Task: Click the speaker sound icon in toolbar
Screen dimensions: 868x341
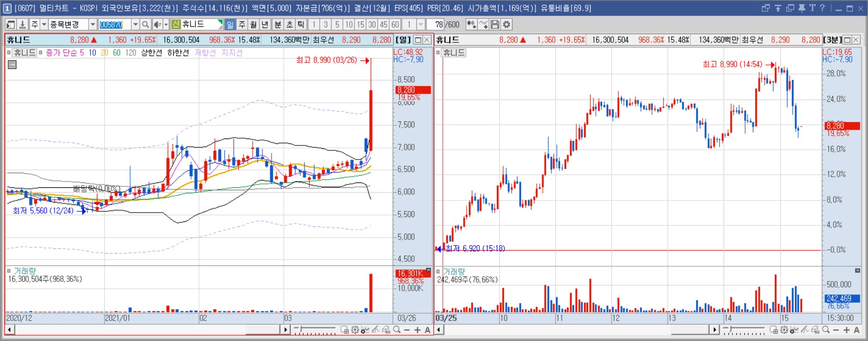Action: pos(157,24)
